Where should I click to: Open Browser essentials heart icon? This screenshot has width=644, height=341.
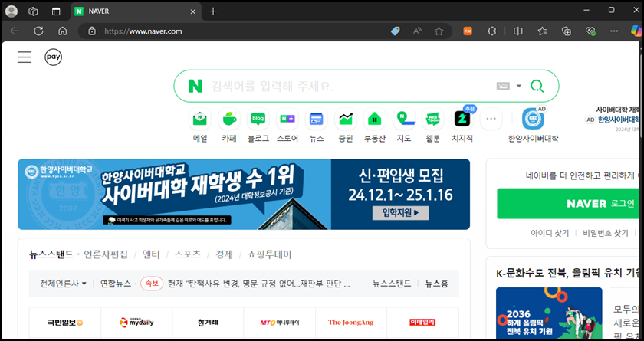(x=590, y=31)
